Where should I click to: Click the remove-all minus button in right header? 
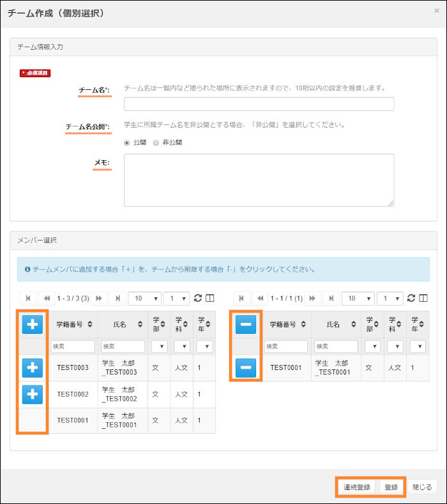click(246, 325)
